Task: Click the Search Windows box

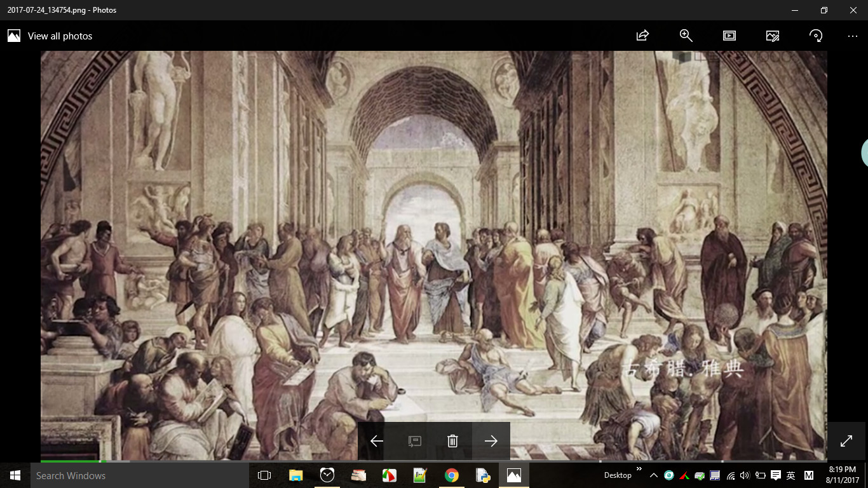Action: [140, 475]
